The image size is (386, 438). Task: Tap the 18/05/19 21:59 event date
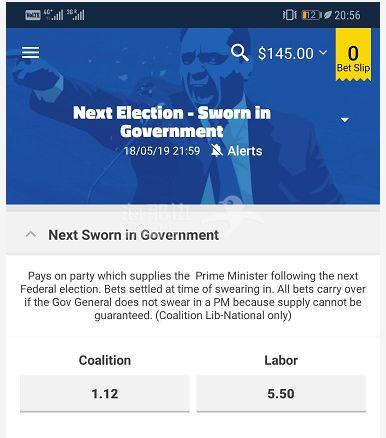[162, 151]
